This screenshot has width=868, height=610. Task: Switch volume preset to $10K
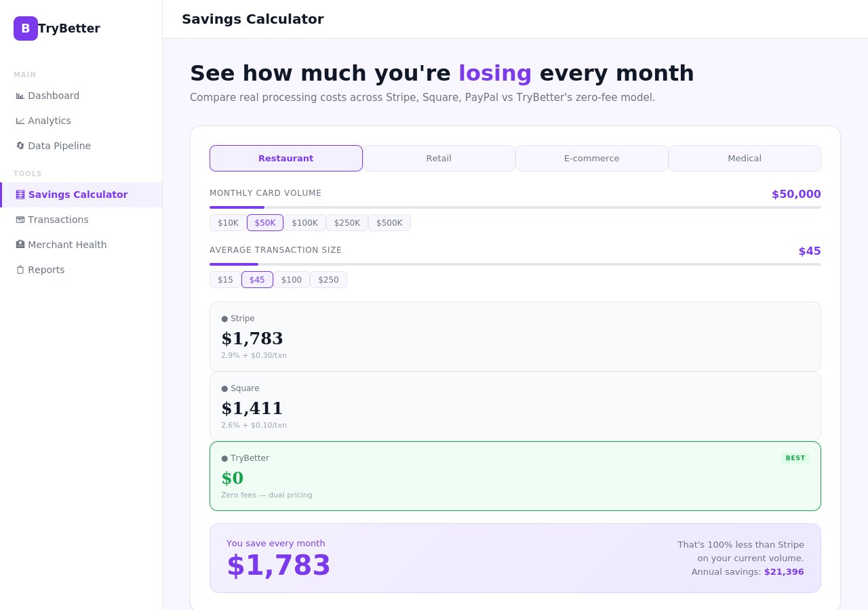228,222
